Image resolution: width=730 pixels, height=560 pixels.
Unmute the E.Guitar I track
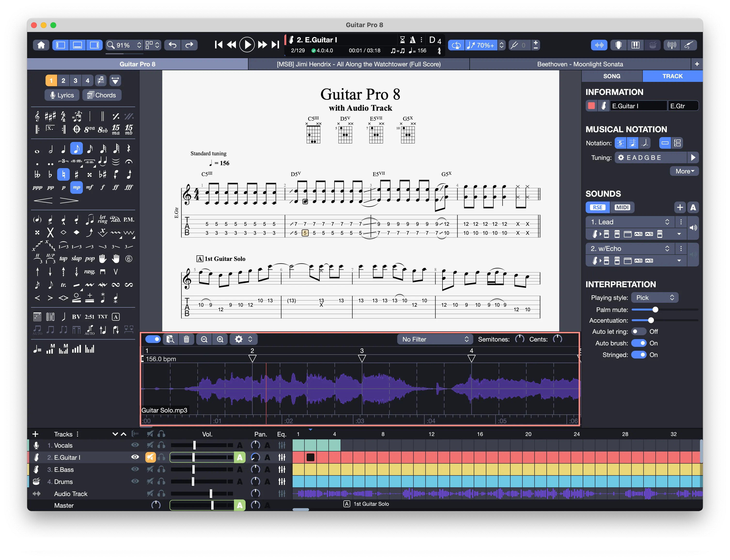150,457
